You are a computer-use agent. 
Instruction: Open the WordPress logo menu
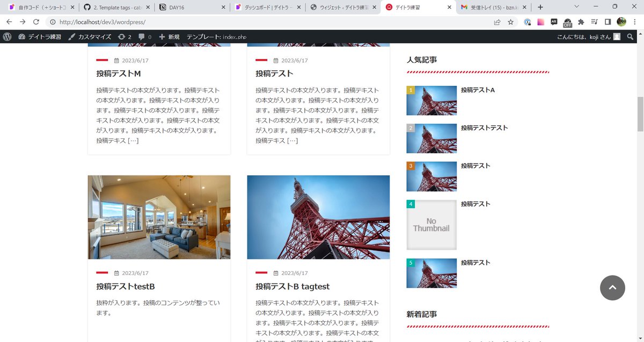coord(6,36)
